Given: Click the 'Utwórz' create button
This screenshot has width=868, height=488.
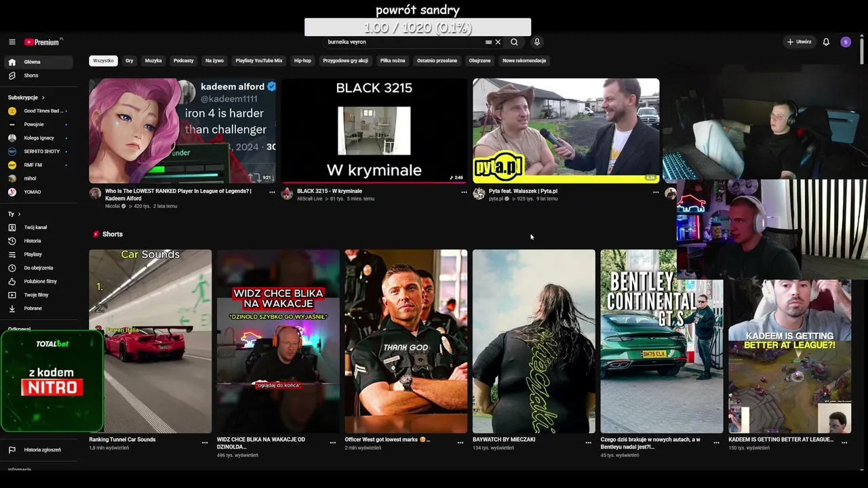Looking at the screenshot, I should [x=799, y=42].
